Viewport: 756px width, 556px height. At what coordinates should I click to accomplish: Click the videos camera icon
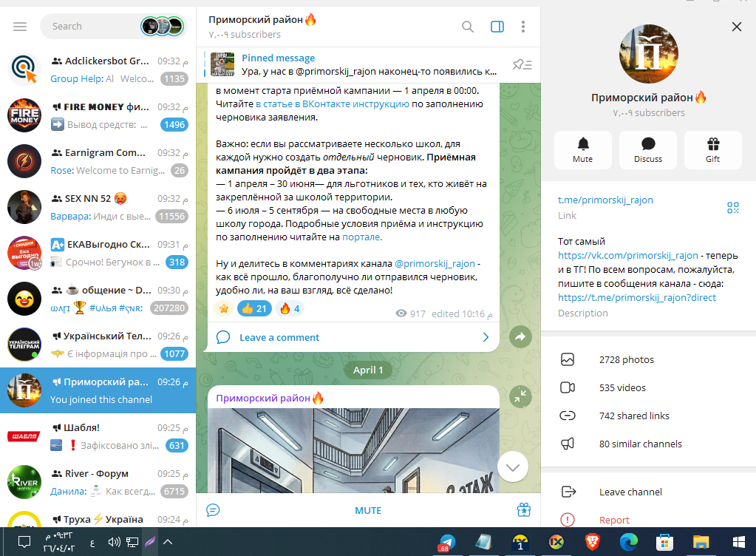pyautogui.click(x=568, y=387)
